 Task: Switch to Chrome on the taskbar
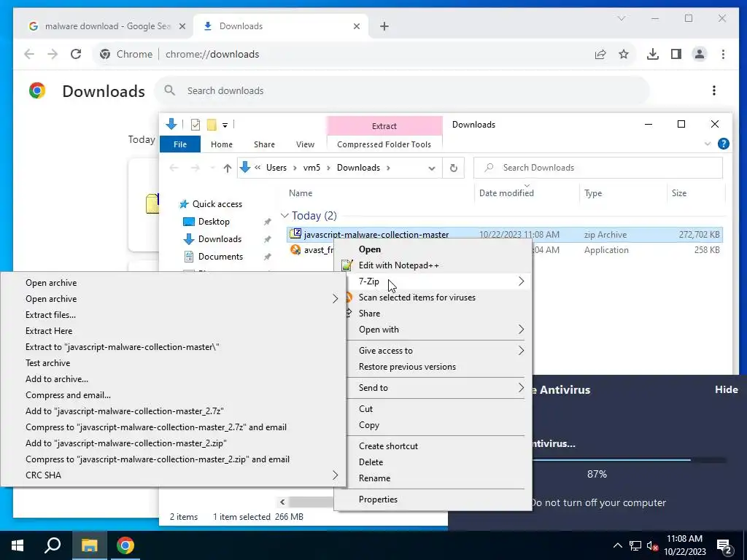coord(125,545)
